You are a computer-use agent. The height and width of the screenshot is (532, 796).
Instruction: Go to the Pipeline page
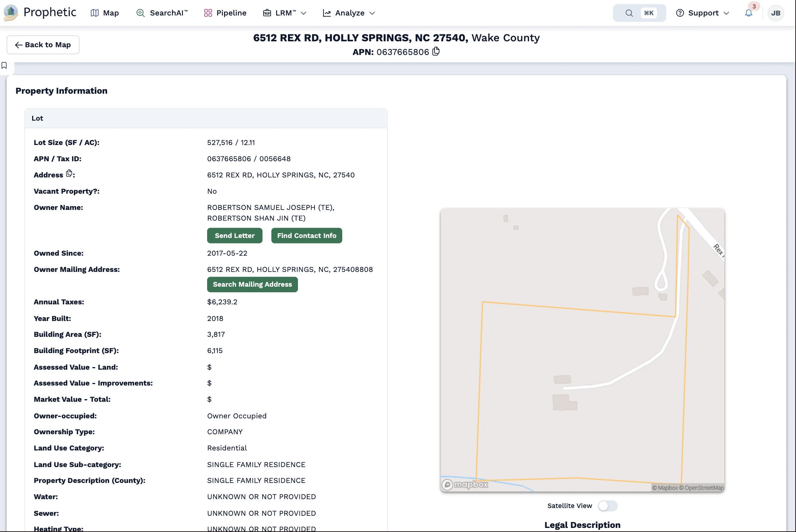pyautogui.click(x=225, y=13)
